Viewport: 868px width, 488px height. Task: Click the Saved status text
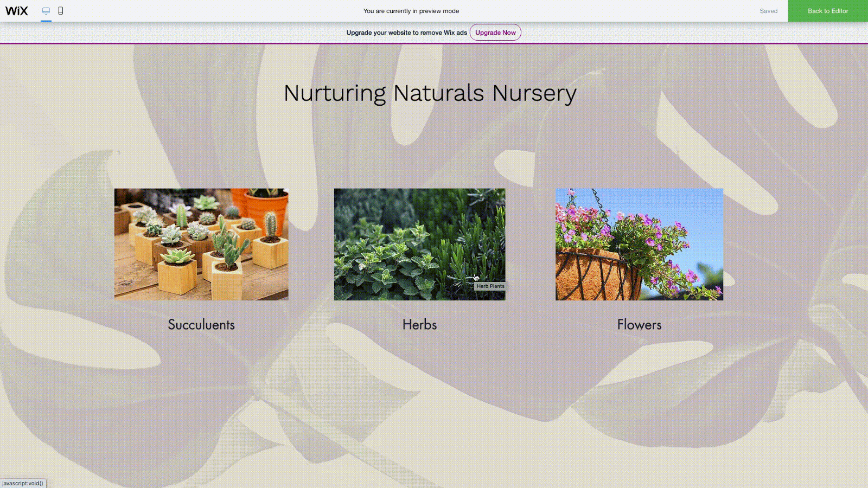(768, 11)
